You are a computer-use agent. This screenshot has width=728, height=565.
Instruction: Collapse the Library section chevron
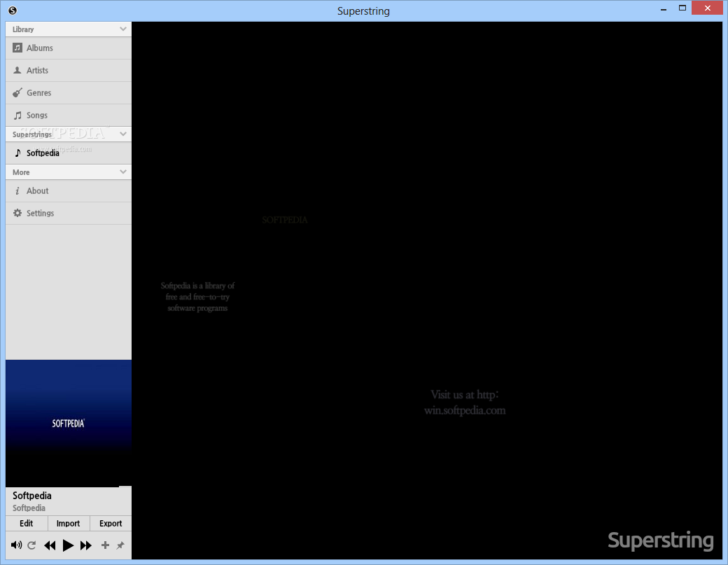[123, 29]
